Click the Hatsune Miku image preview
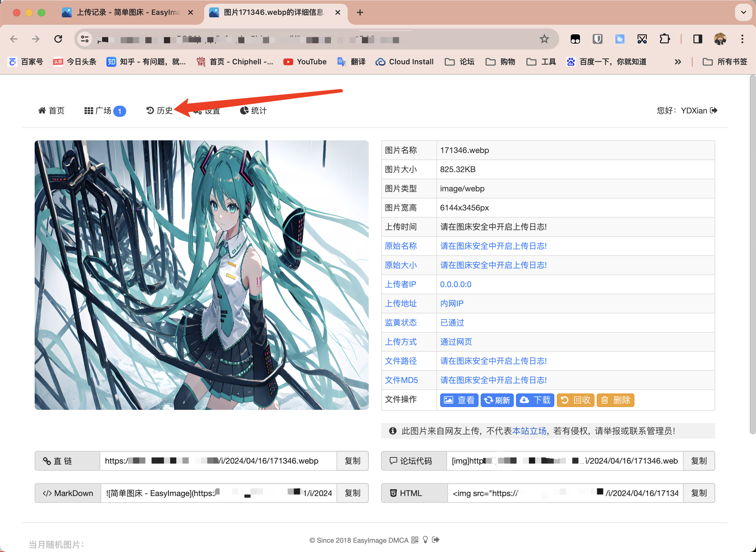Image resolution: width=756 pixels, height=552 pixels. tap(202, 275)
